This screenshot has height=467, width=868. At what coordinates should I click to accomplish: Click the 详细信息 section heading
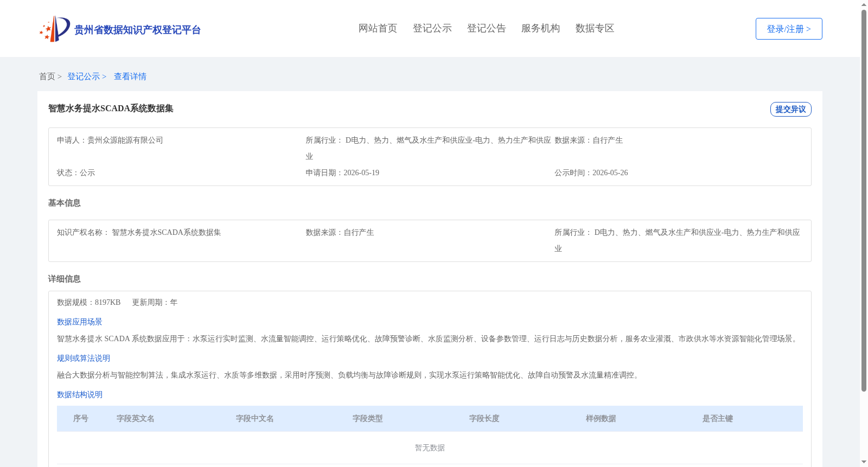64,279
